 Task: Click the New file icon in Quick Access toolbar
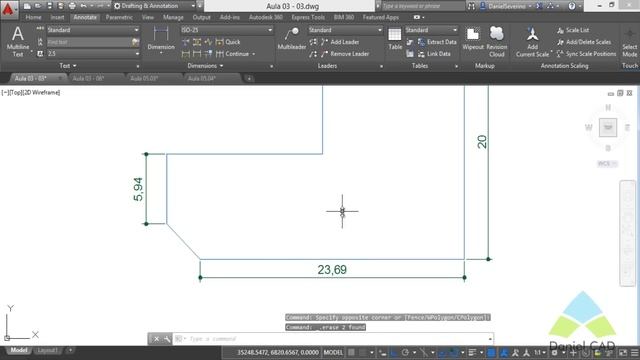(x=27, y=6)
